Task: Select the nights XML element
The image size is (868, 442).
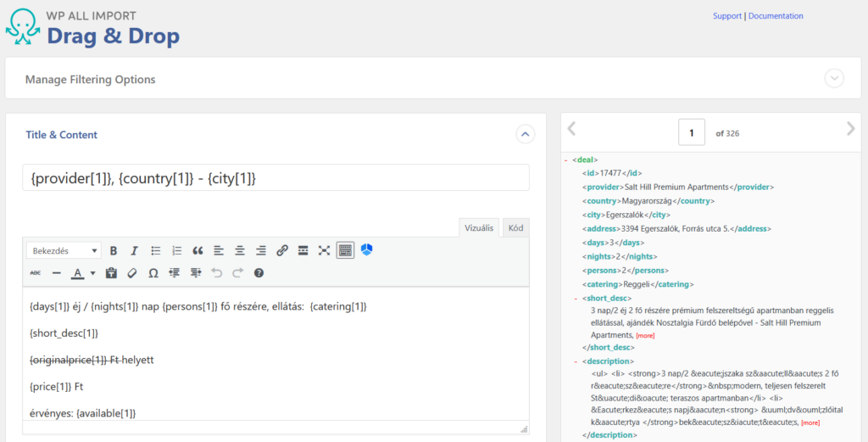Action: (620, 256)
